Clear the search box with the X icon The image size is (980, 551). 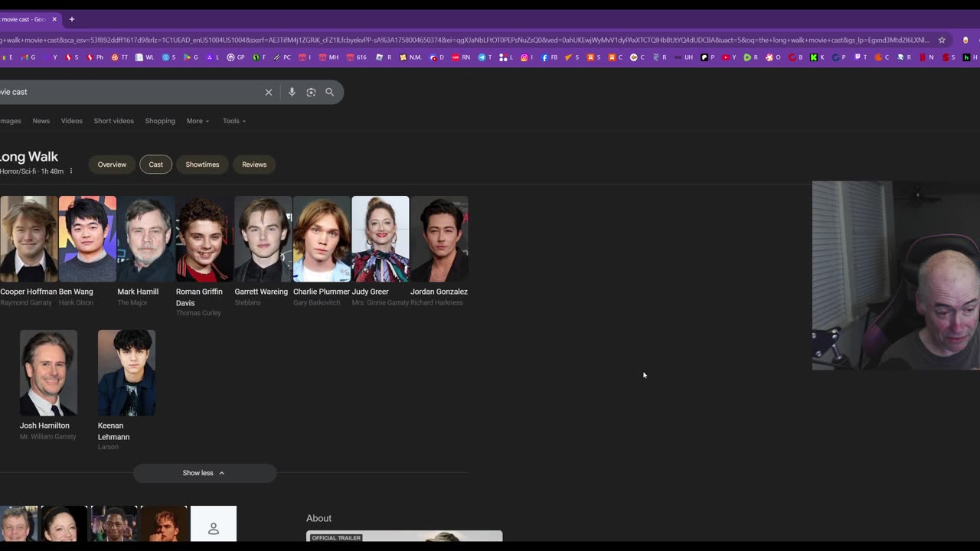click(269, 92)
